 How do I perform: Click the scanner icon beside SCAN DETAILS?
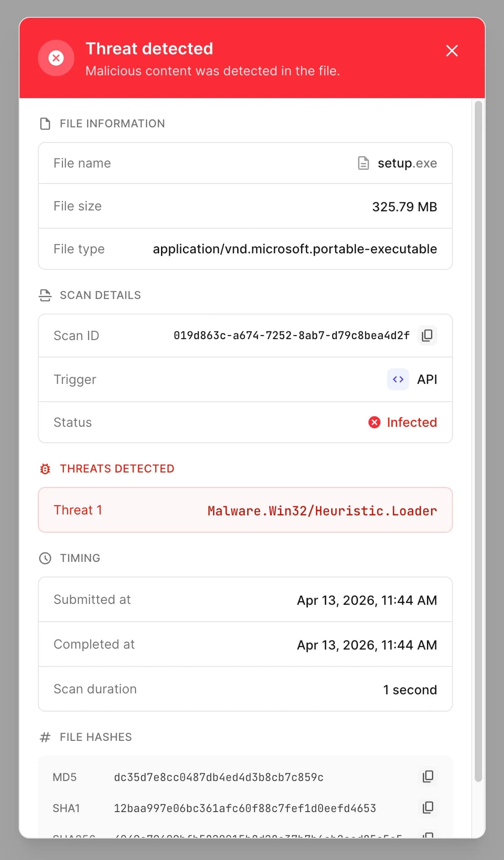coord(45,294)
